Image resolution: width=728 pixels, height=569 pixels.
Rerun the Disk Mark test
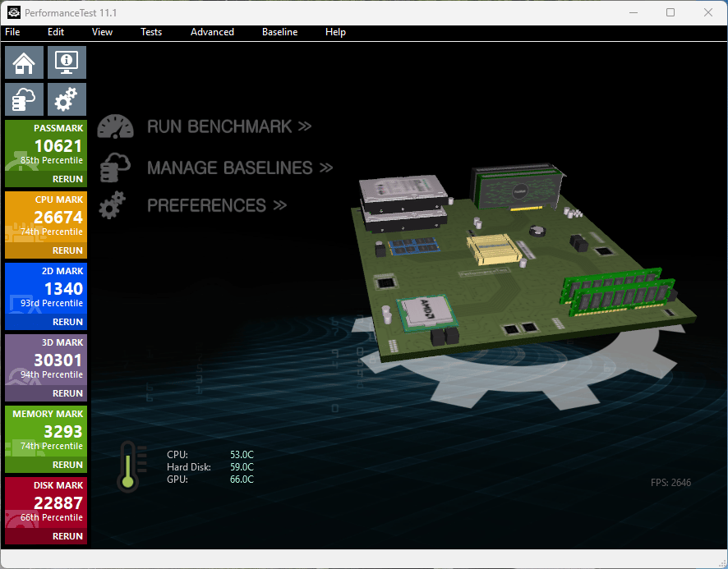(x=67, y=536)
